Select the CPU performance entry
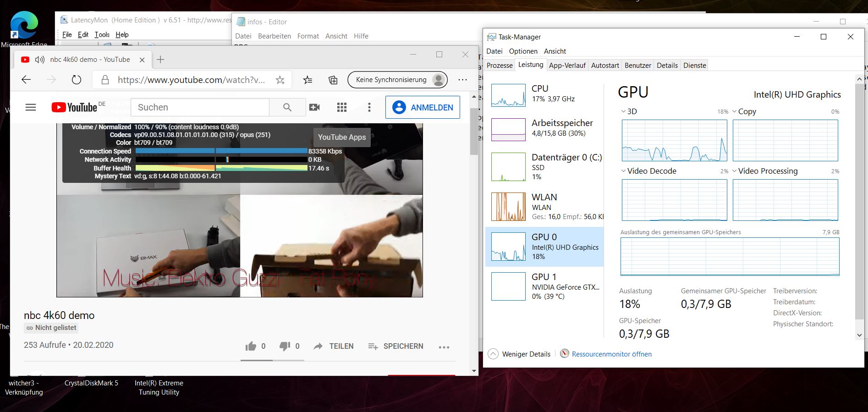 click(544, 95)
